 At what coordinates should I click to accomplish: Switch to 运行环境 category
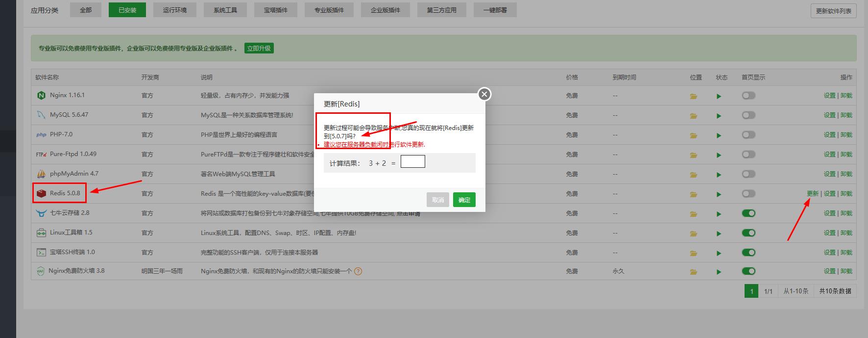click(175, 10)
